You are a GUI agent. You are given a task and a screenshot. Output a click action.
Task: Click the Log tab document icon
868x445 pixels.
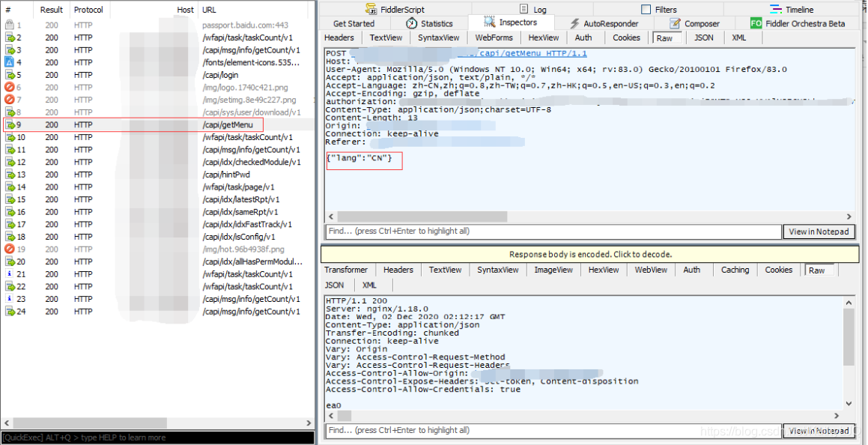point(523,9)
